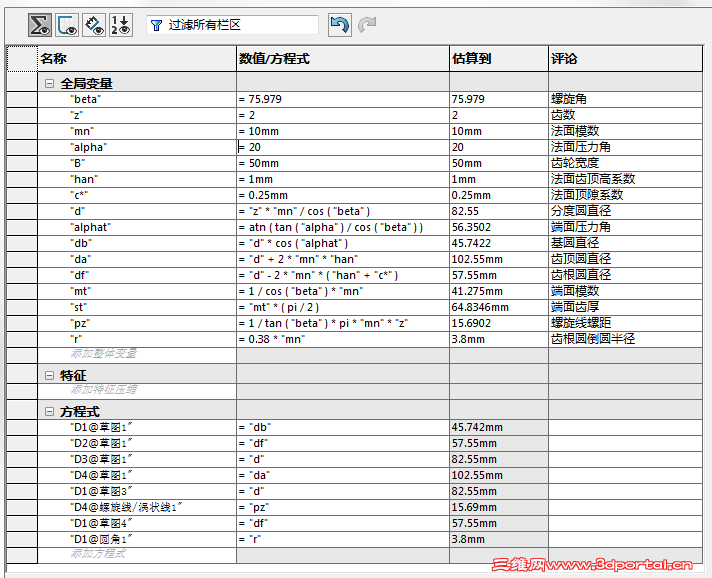Click the Redo arrow button
Image resolution: width=712 pixels, height=578 pixels.
pos(367,25)
